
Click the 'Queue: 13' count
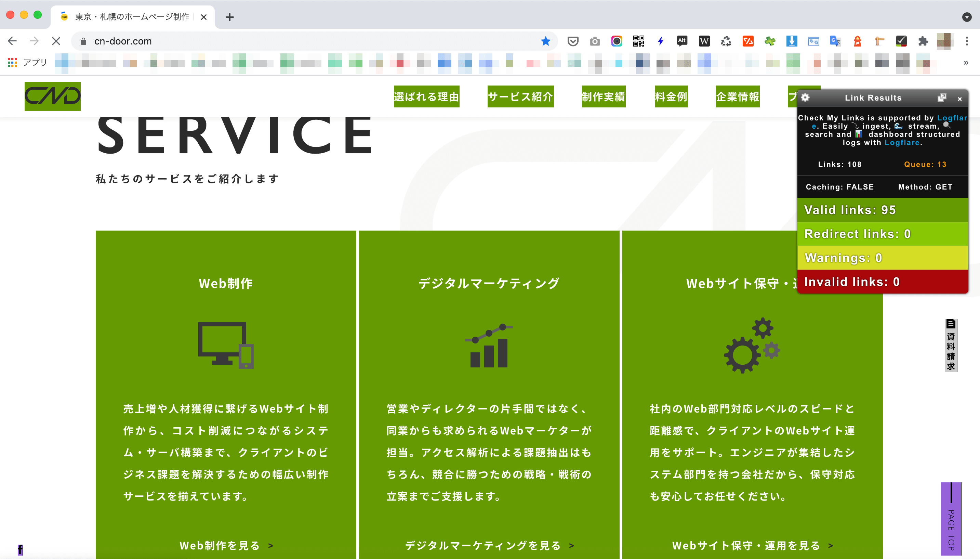point(925,164)
